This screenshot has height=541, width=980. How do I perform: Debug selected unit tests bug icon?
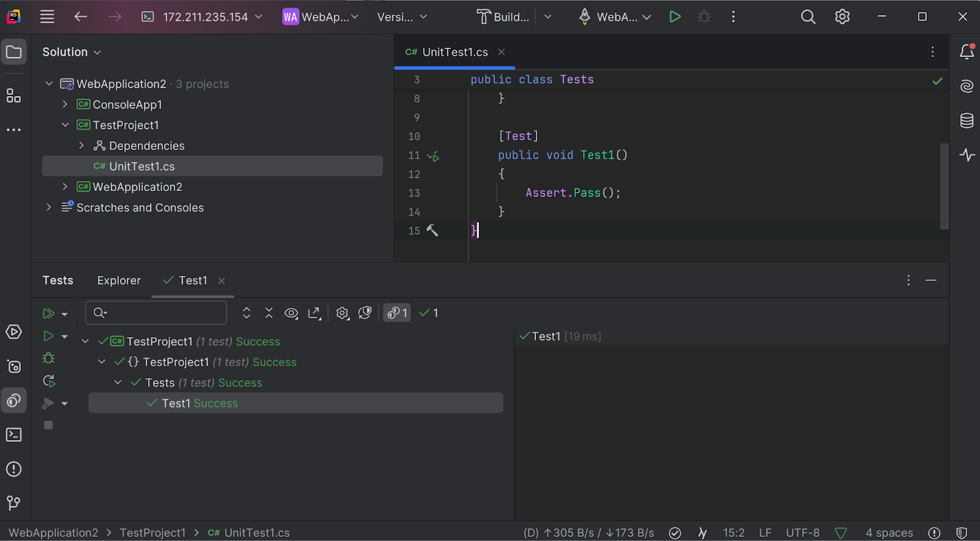tap(48, 358)
